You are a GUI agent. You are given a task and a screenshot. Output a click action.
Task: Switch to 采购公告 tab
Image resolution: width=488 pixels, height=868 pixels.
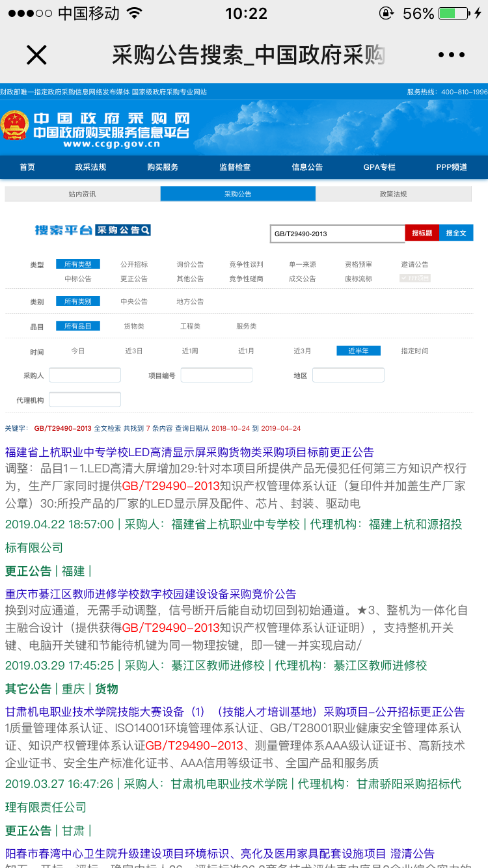(x=238, y=194)
